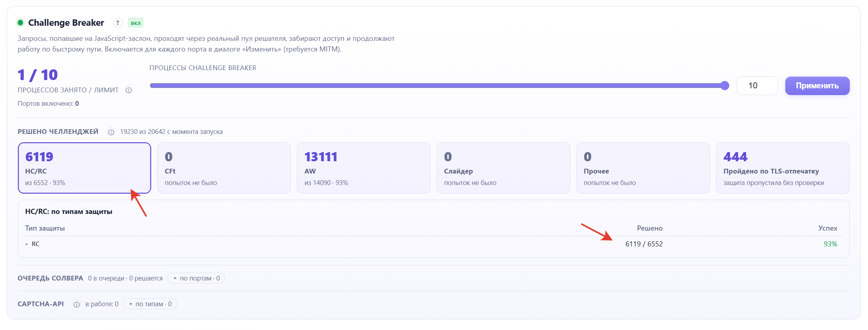Click the 'ОЧЕРЕДЬ СОЛВЕРА' label
This screenshot has height=330, width=868.
click(50, 278)
